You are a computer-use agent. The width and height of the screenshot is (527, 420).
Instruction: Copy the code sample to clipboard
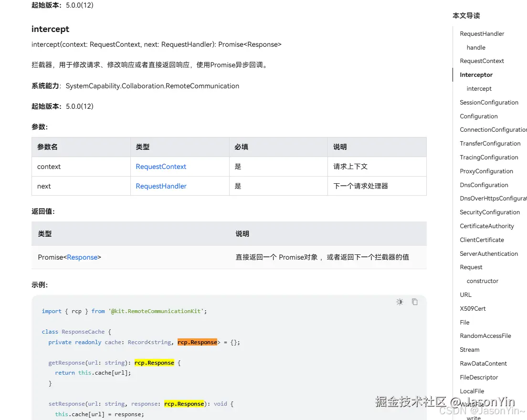click(414, 302)
